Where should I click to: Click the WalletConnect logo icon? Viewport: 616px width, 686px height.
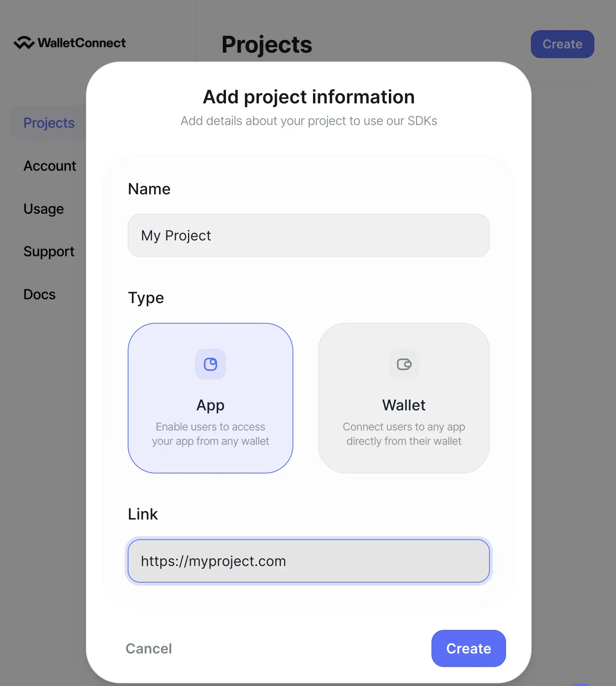click(x=24, y=43)
